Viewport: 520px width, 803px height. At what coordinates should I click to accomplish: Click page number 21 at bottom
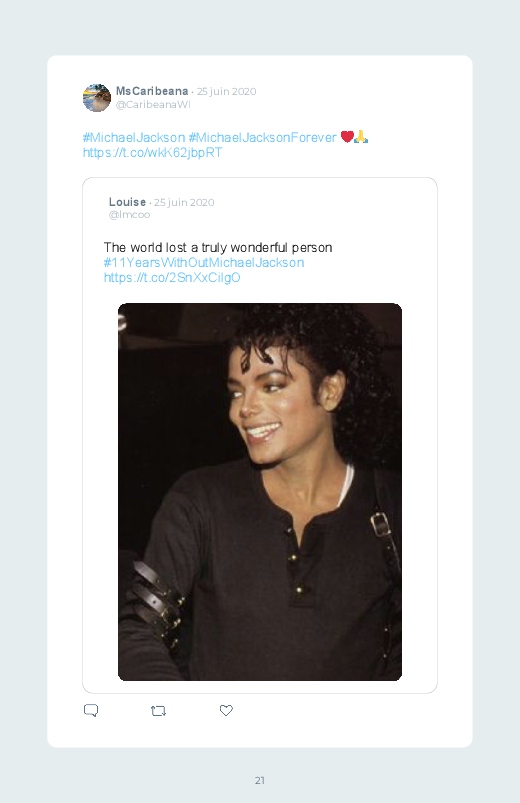tap(260, 780)
